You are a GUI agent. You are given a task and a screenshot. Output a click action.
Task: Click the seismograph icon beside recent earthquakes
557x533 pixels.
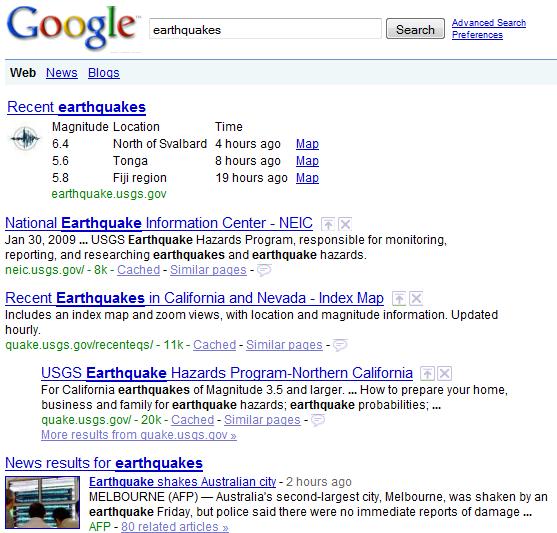pyautogui.click(x=25, y=138)
